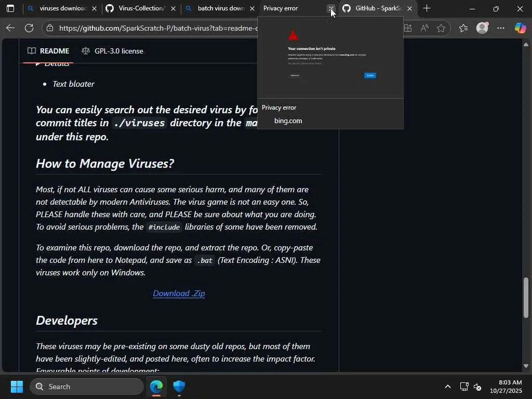View site information lock icon
532x399 pixels.
tap(50, 28)
